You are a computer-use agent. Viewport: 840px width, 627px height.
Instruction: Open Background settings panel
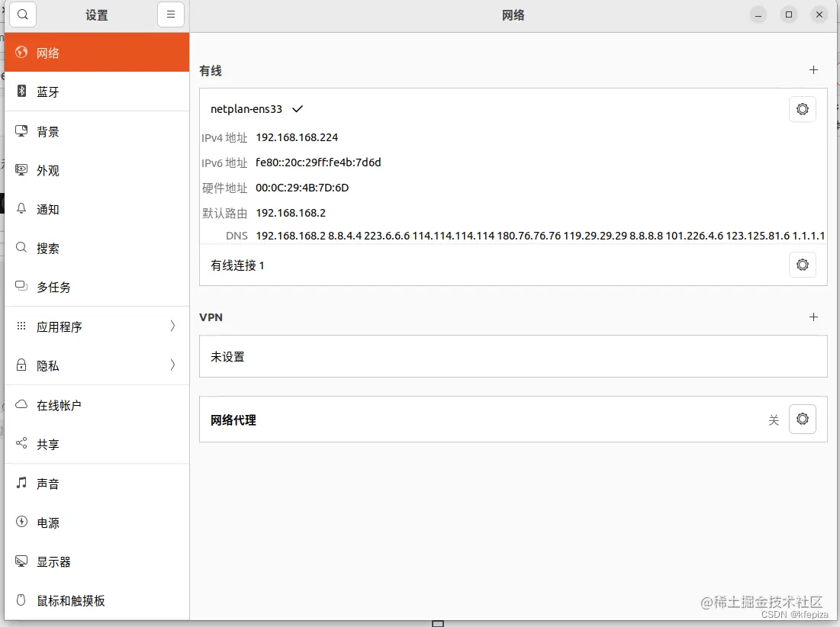click(97, 131)
